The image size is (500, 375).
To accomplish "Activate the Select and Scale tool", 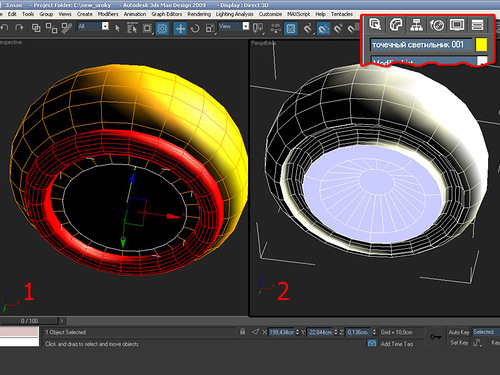I will pyautogui.click(x=210, y=28).
